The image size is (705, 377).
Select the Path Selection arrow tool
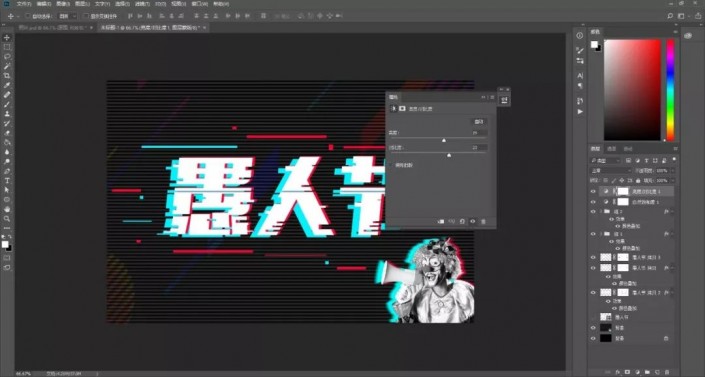7,190
